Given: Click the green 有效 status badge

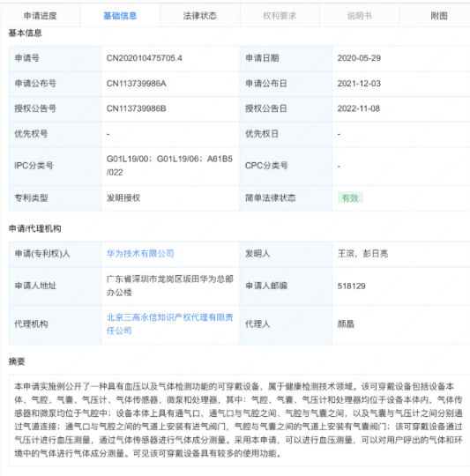Looking at the screenshot, I should (350, 198).
